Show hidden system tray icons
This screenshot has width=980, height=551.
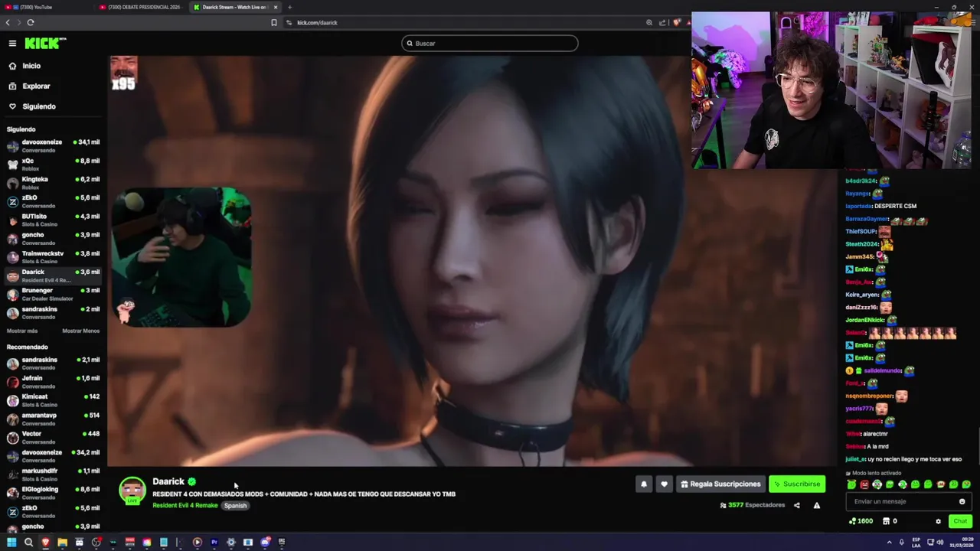(x=889, y=542)
